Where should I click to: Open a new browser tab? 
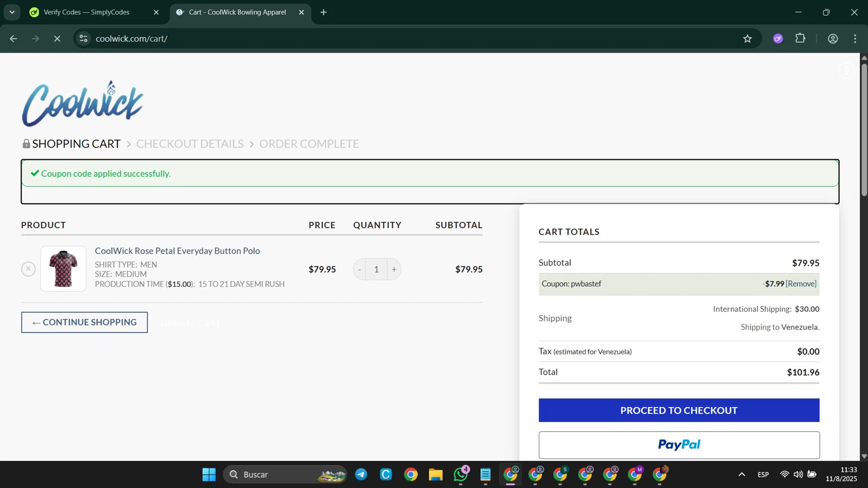coord(323,12)
